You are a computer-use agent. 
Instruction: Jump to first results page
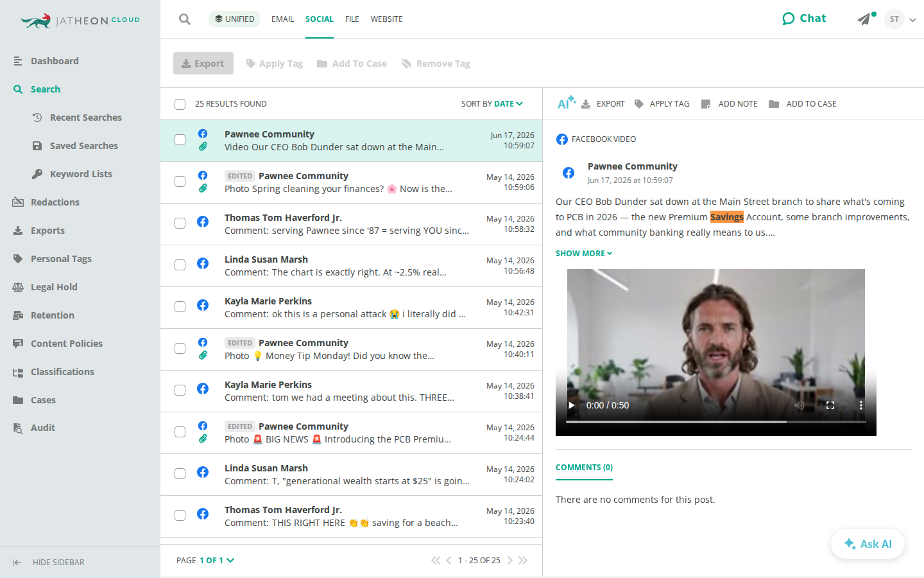point(436,561)
